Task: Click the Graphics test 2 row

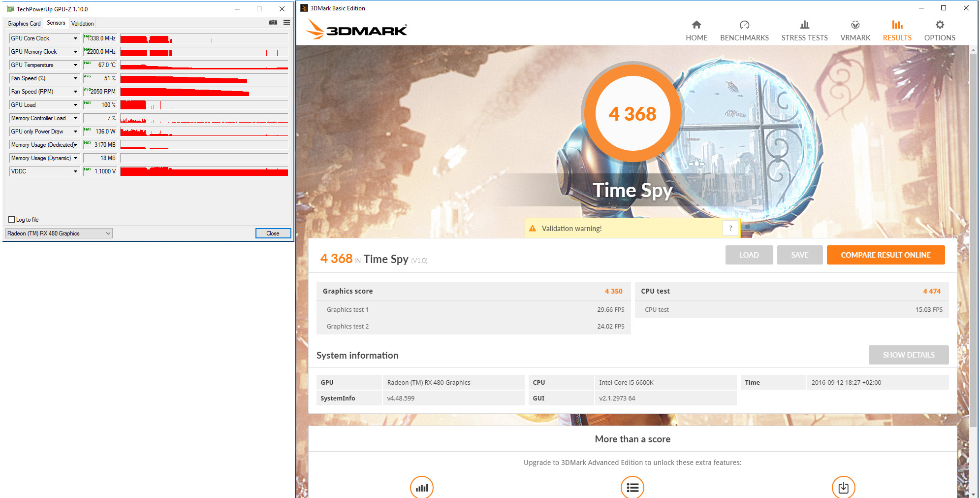Action: 474,326
